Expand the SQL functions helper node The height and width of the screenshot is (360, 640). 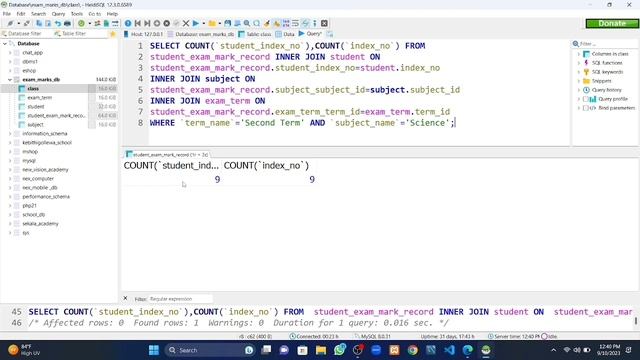pyautogui.click(x=579, y=63)
